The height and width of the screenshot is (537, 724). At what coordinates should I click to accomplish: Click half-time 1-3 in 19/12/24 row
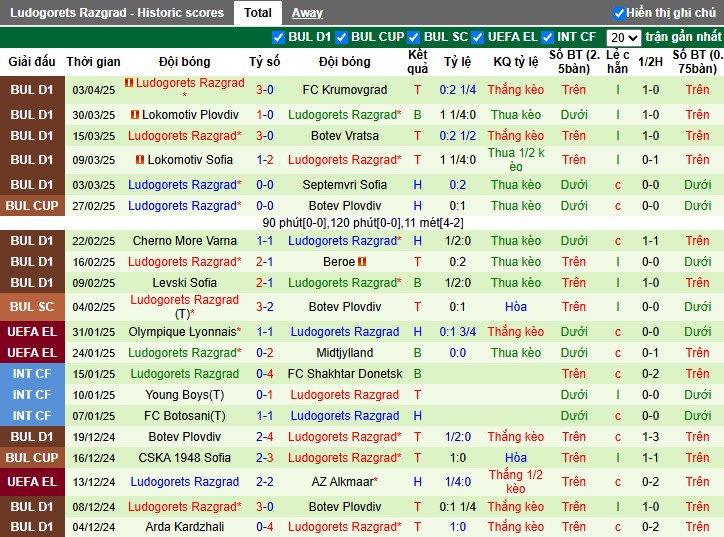pos(650,437)
